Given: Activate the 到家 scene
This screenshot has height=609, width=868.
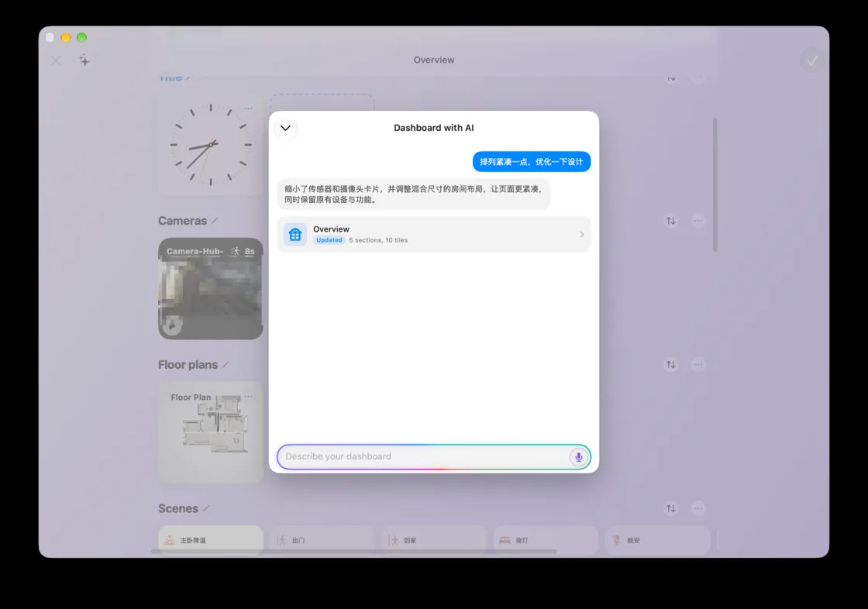Looking at the screenshot, I should [x=434, y=540].
